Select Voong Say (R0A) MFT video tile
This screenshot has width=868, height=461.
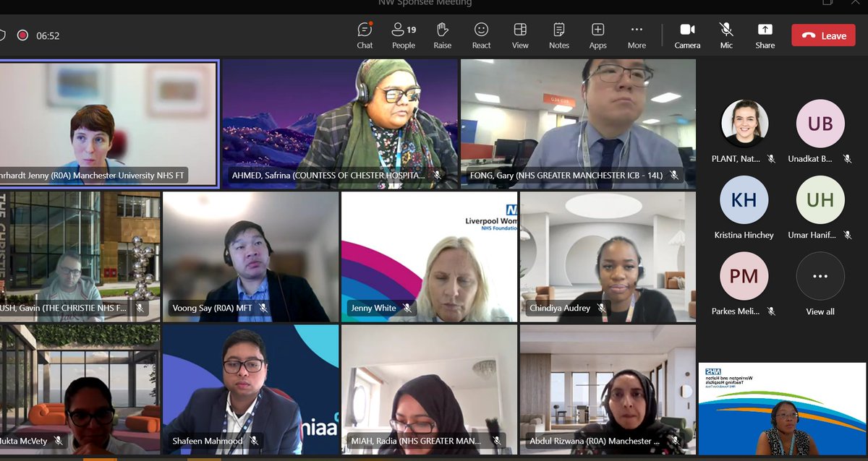[x=250, y=257]
